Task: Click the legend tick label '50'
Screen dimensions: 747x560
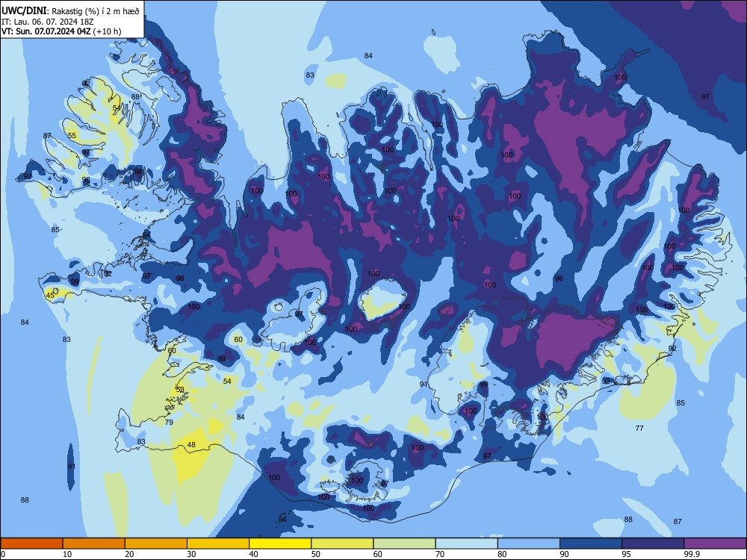Action: (316, 554)
